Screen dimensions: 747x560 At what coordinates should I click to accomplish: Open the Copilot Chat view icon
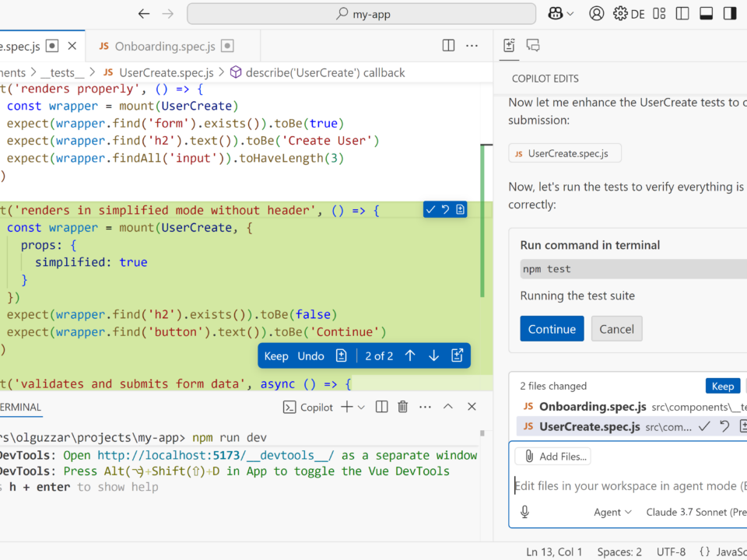(x=533, y=46)
